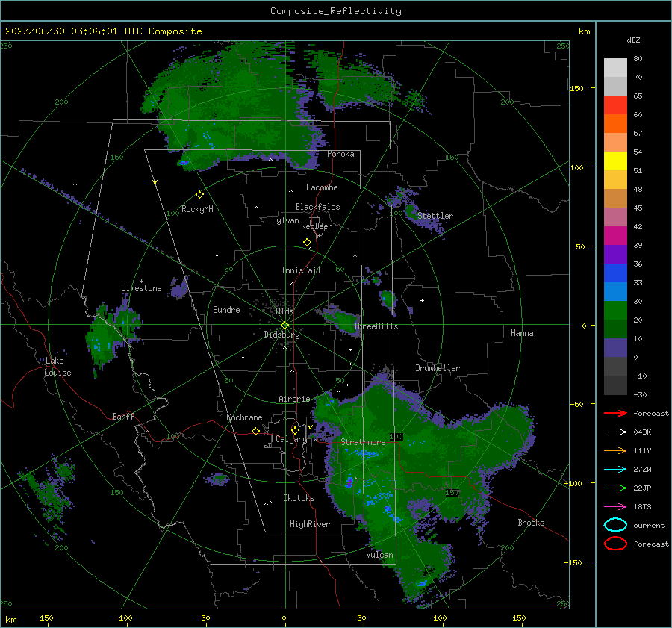
Task: Click the white plus marker east of ThreeHills
Action: (422, 300)
